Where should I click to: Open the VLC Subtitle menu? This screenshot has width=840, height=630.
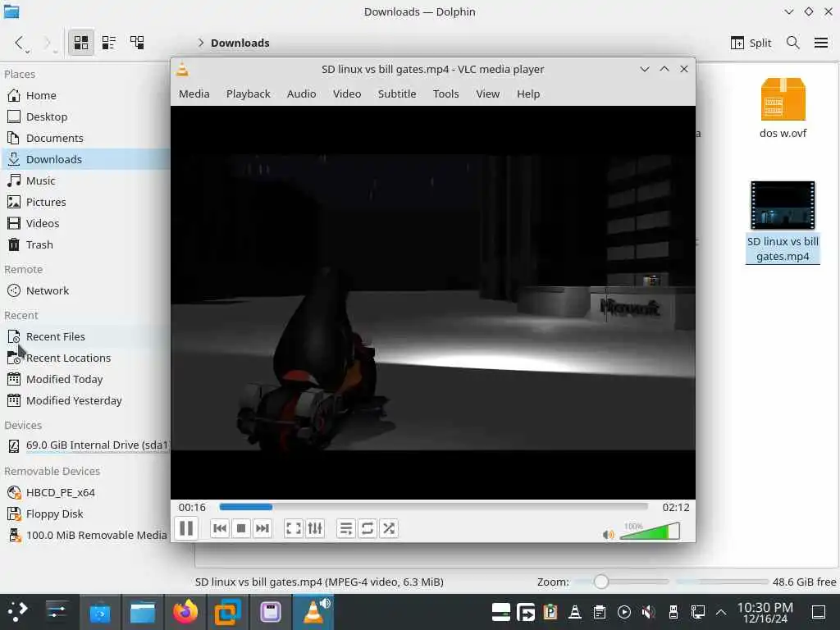[397, 94]
